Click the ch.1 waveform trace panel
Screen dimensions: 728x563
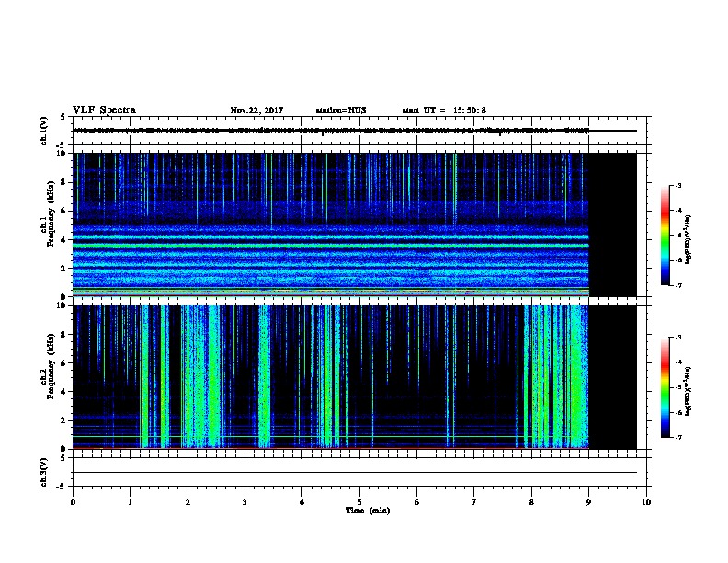(359, 131)
